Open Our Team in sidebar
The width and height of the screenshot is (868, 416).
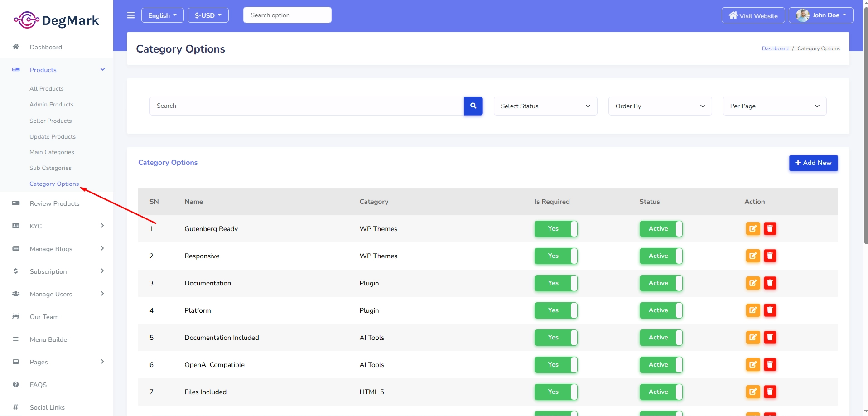pyautogui.click(x=44, y=317)
